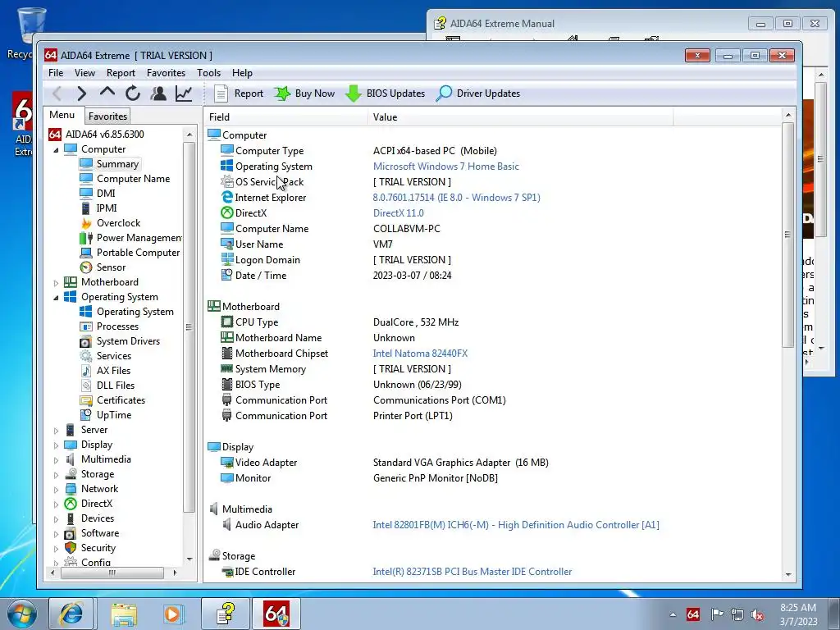Expand the DirectX tree node
840x630 pixels.
pos(57,504)
